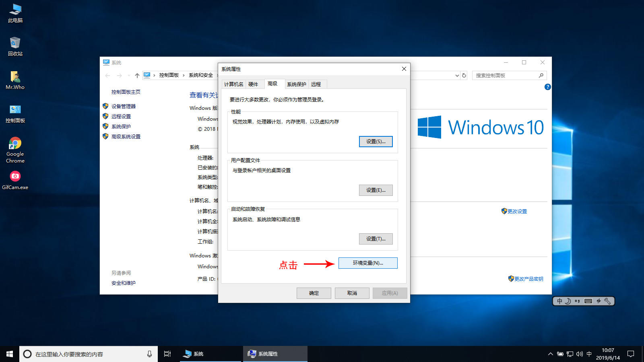Screen dimensions: 644x362
Task: Click 系统和安全 in the address breadcrumb
Action: click(x=201, y=75)
